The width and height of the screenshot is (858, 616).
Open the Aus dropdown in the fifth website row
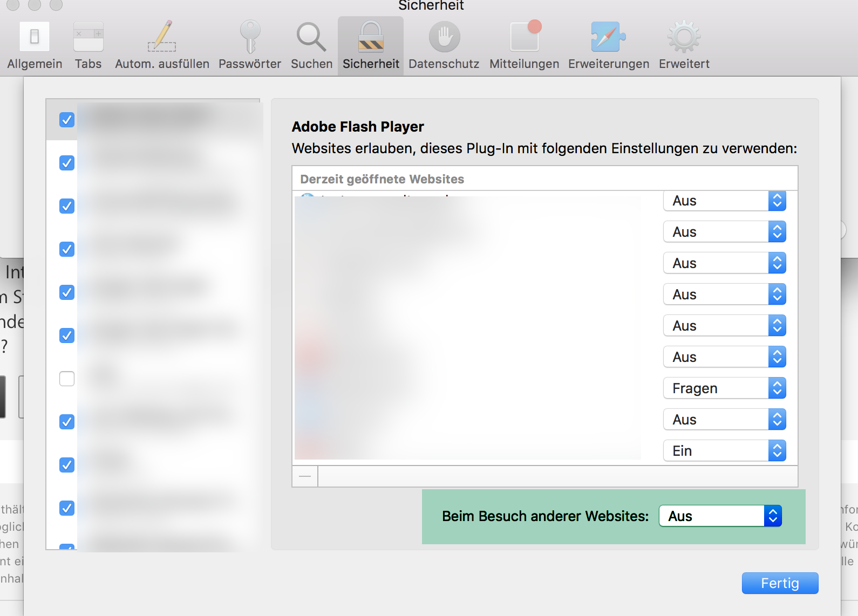pyautogui.click(x=724, y=326)
